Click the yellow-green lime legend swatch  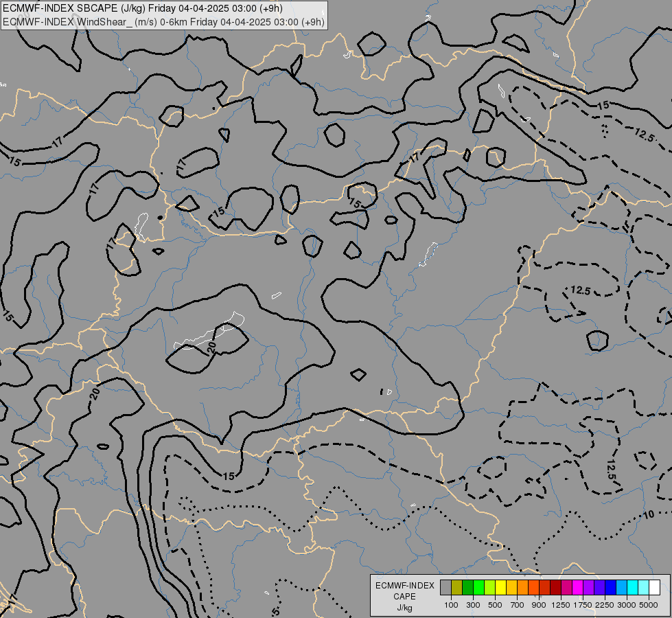(490, 587)
